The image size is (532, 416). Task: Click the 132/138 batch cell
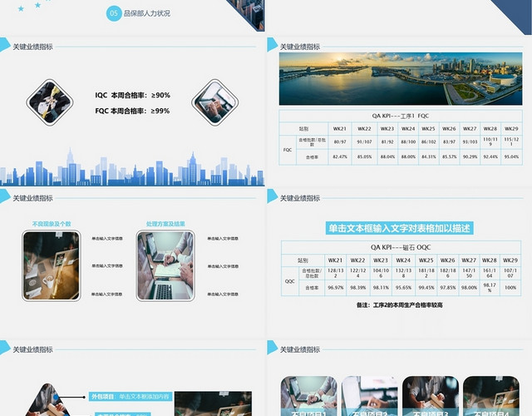(403, 273)
